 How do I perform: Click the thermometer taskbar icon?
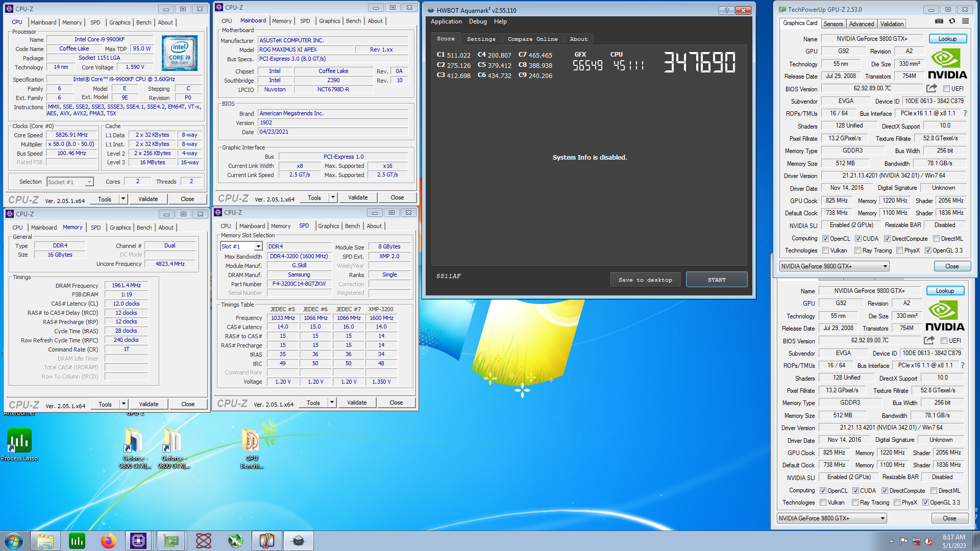coord(267,541)
